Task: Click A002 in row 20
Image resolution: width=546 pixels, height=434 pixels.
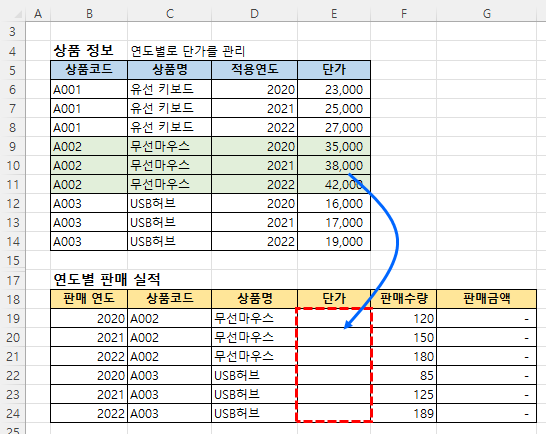Action: [x=170, y=337]
